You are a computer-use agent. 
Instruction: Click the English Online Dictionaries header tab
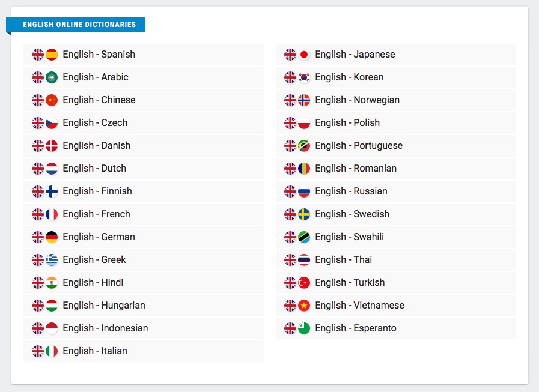tap(79, 25)
